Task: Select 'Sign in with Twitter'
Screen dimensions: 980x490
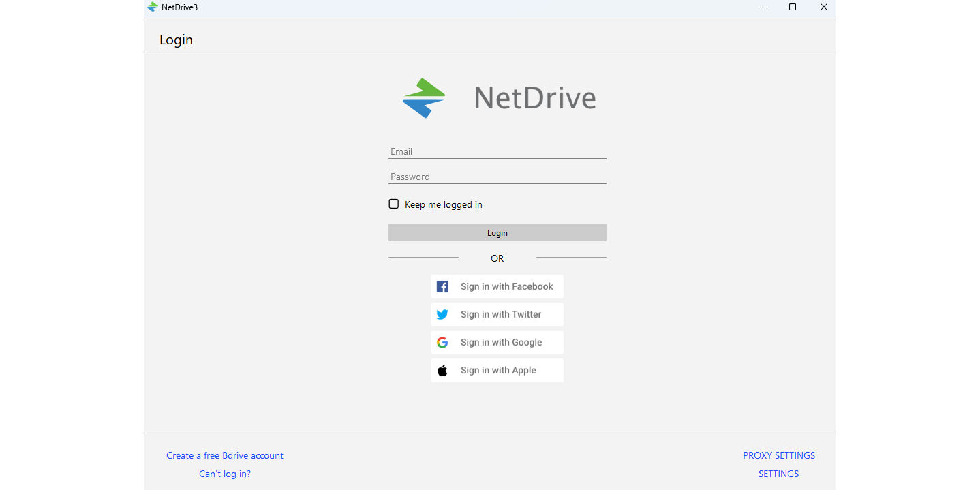Action: 497,314
